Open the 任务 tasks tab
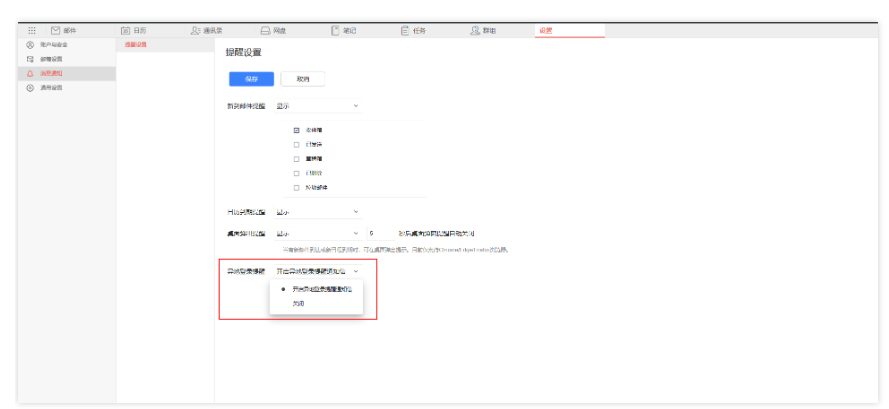Screen dimensions: 889x409 pos(413,31)
